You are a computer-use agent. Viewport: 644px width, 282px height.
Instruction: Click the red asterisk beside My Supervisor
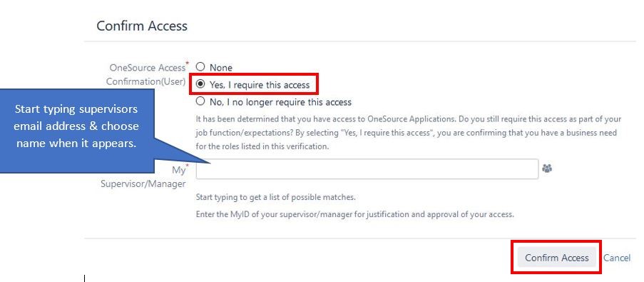(188, 165)
